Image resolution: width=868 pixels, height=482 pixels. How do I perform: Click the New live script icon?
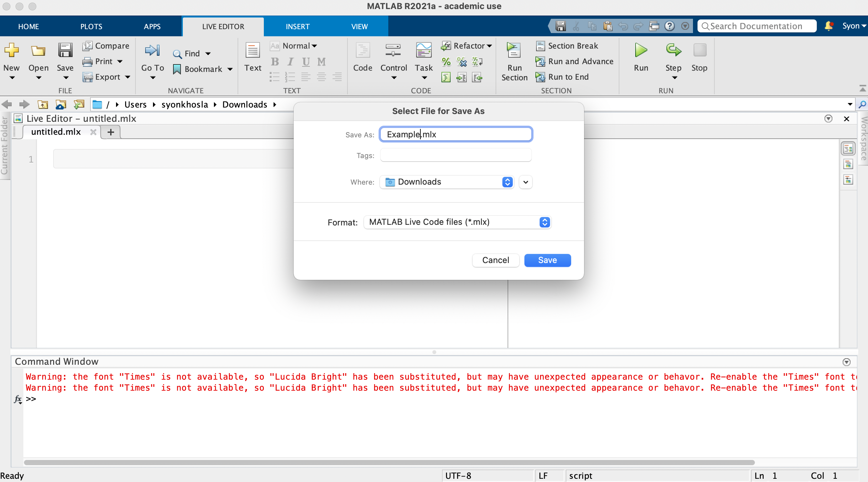coord(11,51)
